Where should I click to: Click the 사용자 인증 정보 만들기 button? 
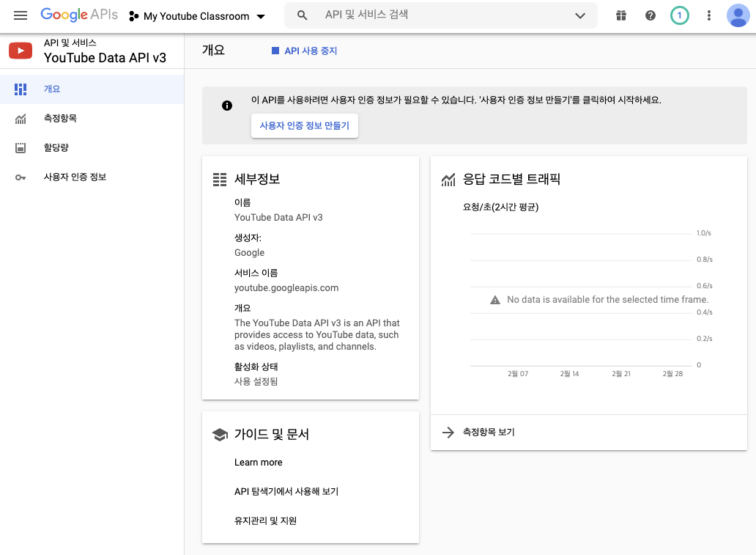coord(304,125)
